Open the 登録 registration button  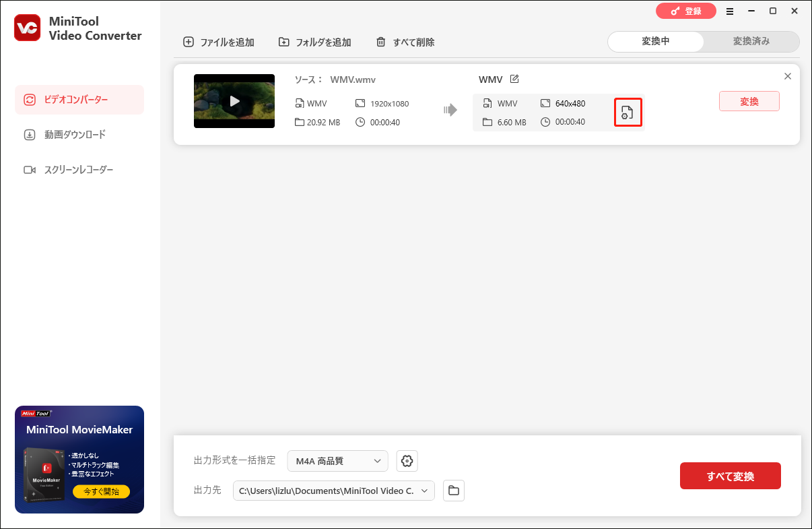click(x=685, y=11)
